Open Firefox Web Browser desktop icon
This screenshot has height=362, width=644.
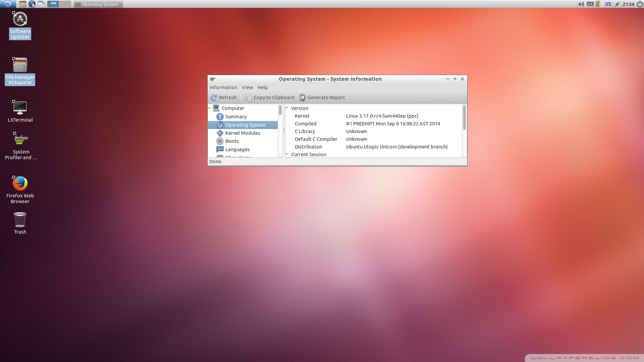(x=20, y=184)
